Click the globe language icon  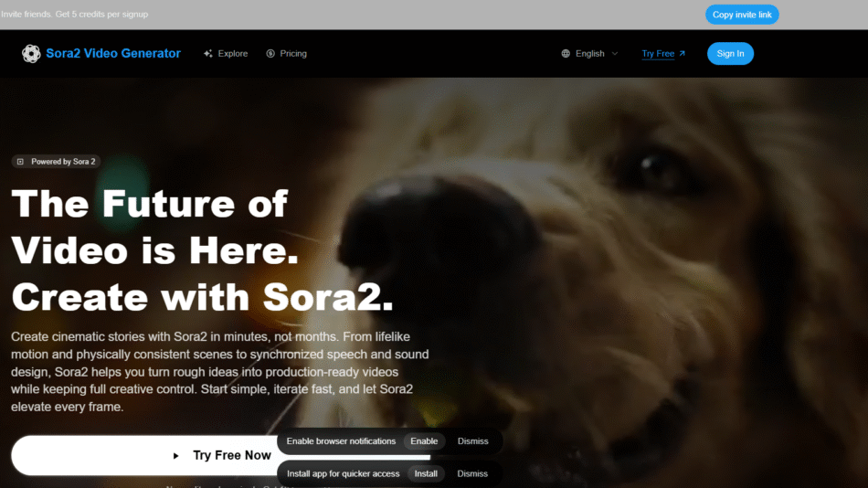coord(566,54)
